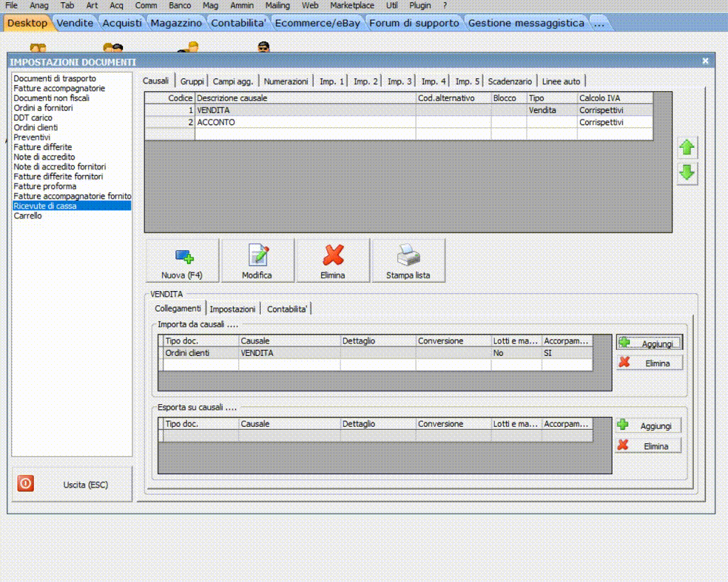Image resolution: width=728 pixels, height=582 pixels.
Task: Click the Nuova (F4) button
Action: (x=182, y=260)
